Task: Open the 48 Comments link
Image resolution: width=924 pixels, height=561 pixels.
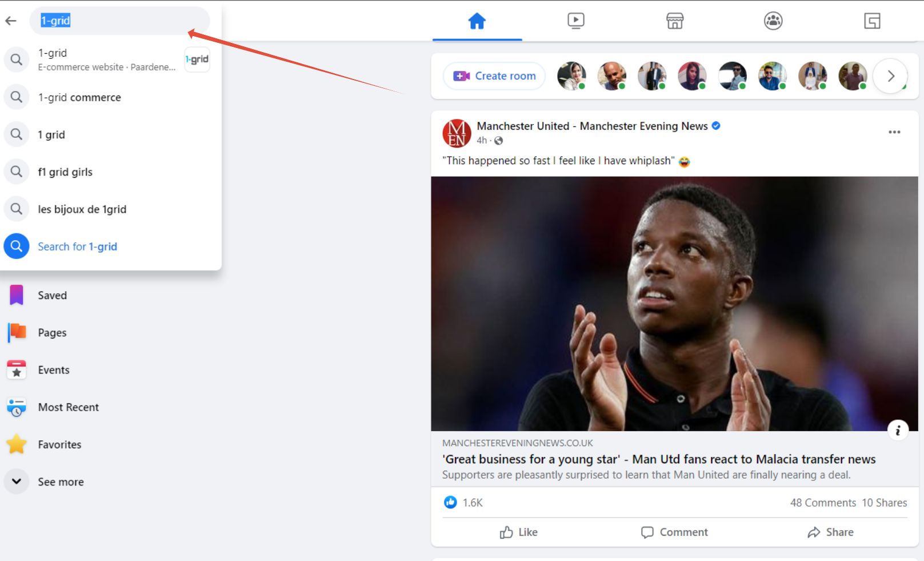Action: (x=823, y=503)
